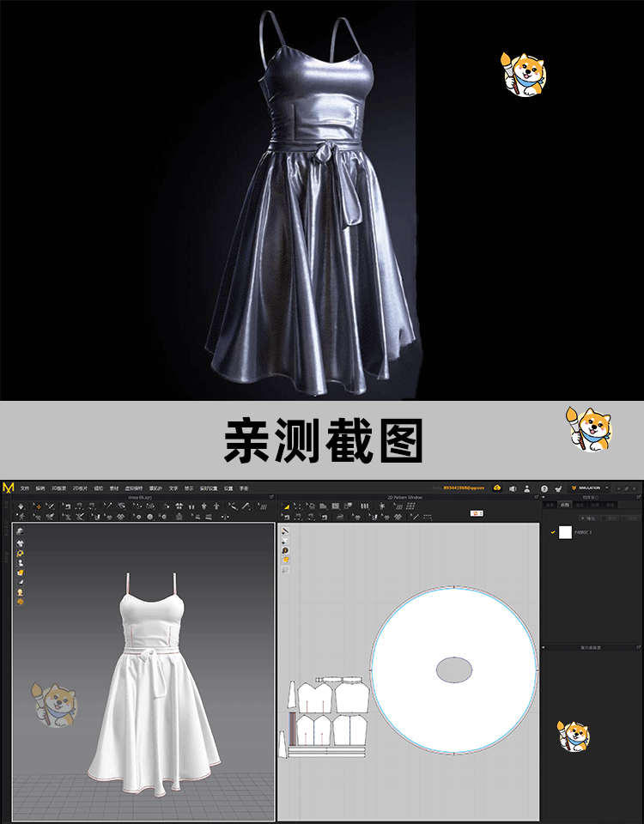Open the help question mark icon
This screenshot has height=824, width=644.
tap(544, 488)
